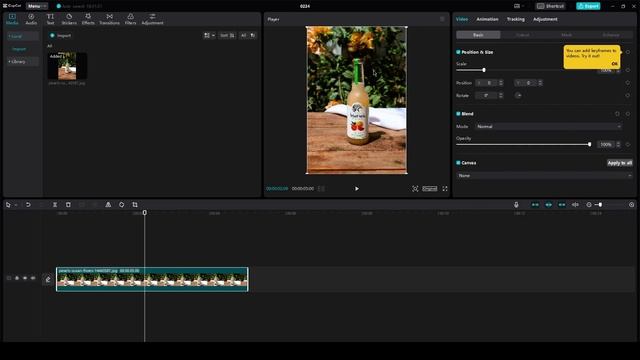Click the Export button

pos(588,6)
